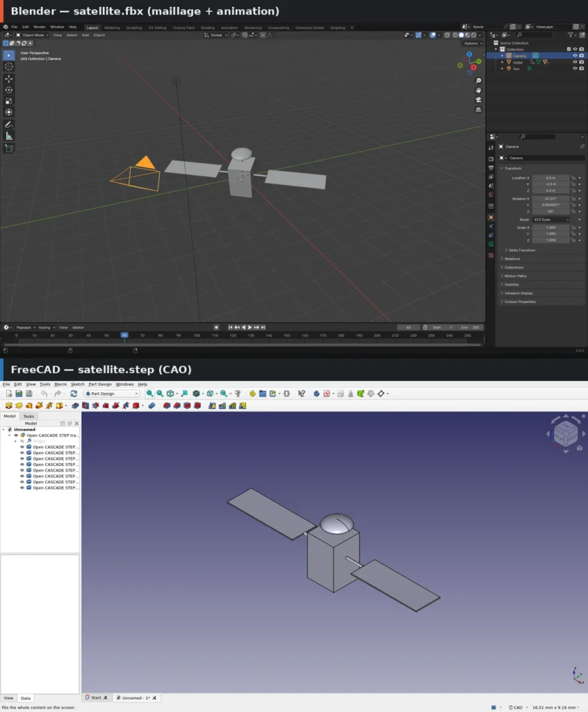Viewport: 588px width, 712px height.
Task: Click the Add menu button in Blender viewport header
Action: pos(85,35)
